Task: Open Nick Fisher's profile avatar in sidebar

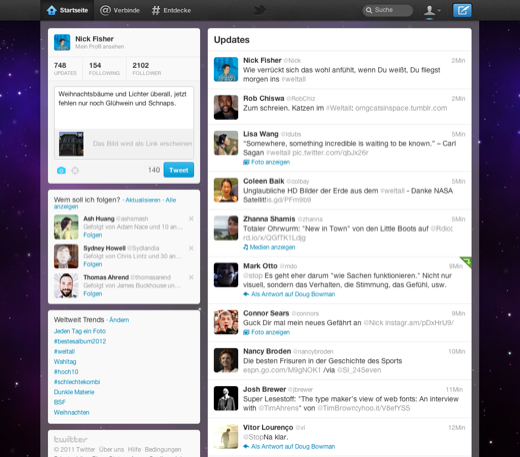Action: (62, 42)
